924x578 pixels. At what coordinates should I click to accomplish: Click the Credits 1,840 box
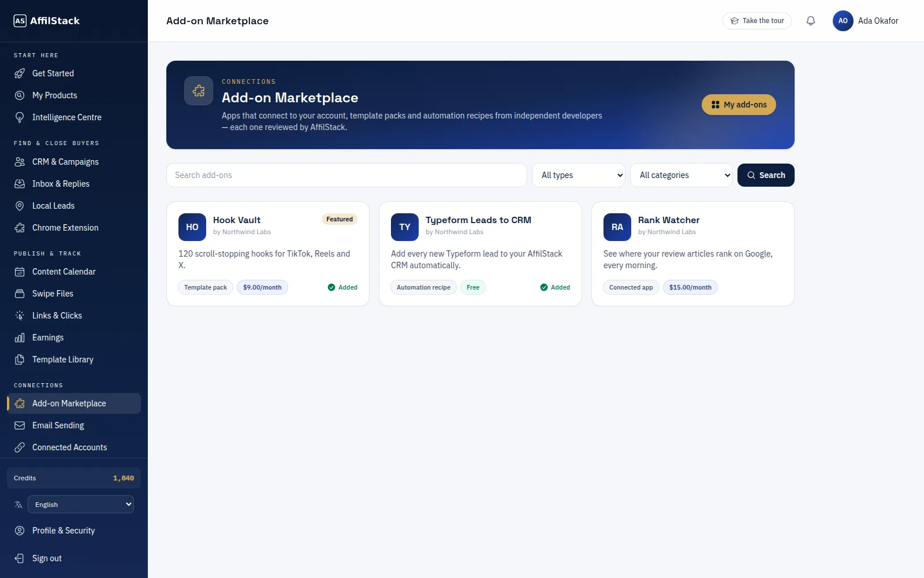pyautogui.click(x=74, y=478)
